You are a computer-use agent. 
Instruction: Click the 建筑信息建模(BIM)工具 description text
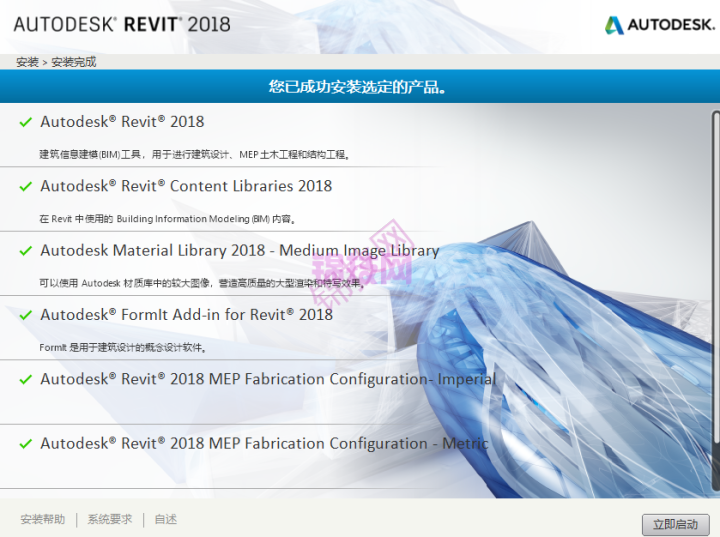pyautogui.click(x=194, y=154)
